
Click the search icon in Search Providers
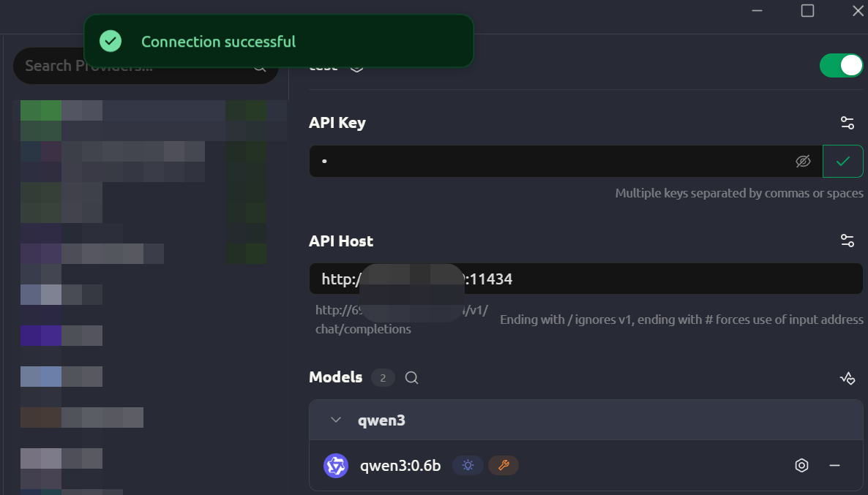pyautogui.click(x=261, y=67)
